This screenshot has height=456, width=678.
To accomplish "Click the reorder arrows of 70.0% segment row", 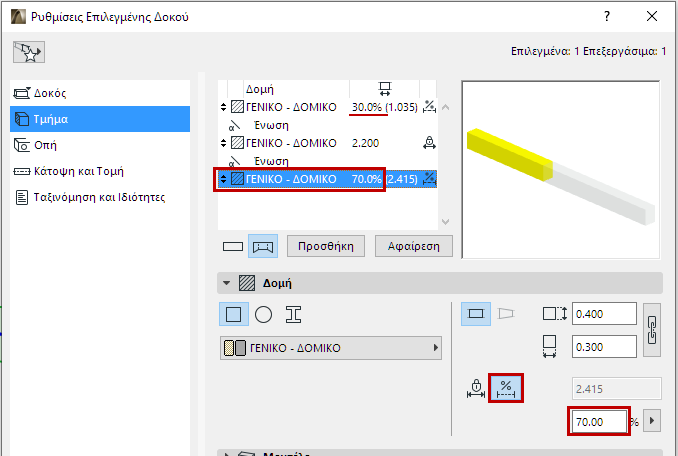I will [x=223, y=179].
